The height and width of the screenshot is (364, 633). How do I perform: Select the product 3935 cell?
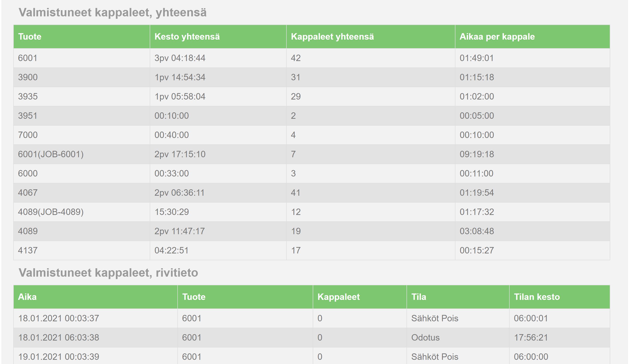pos(28,96)
